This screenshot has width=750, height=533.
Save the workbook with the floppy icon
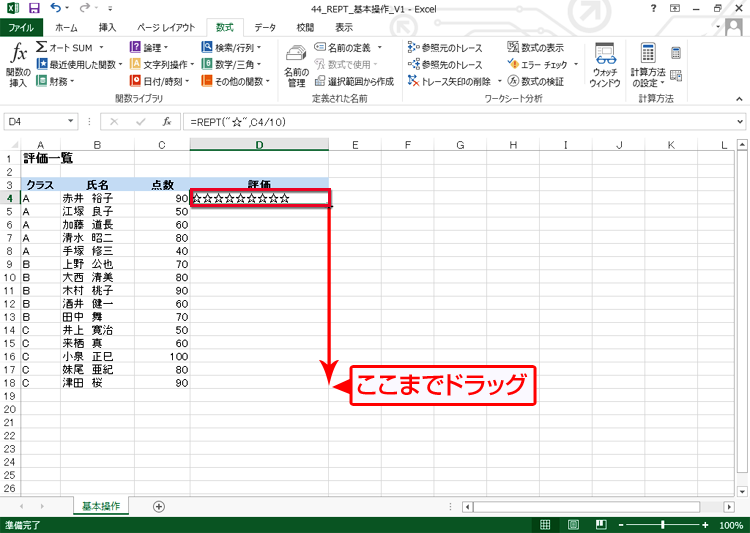coord(34,8)
